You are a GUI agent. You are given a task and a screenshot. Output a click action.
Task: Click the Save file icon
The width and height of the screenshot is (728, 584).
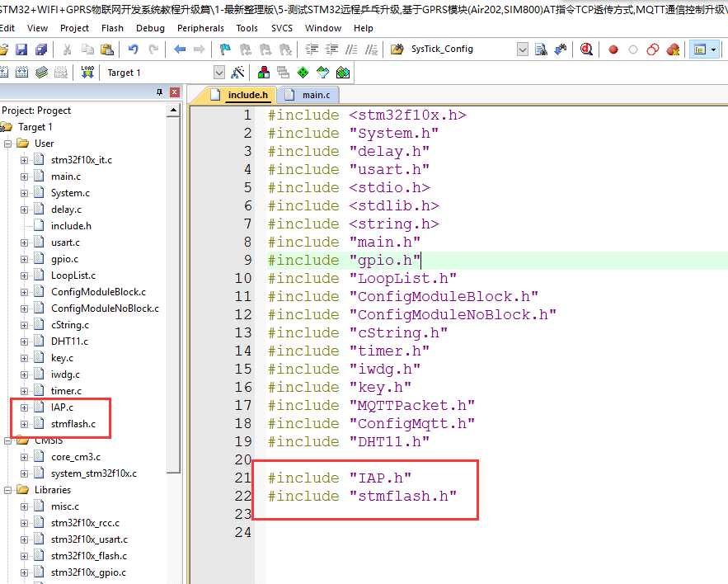pos(21,49)
